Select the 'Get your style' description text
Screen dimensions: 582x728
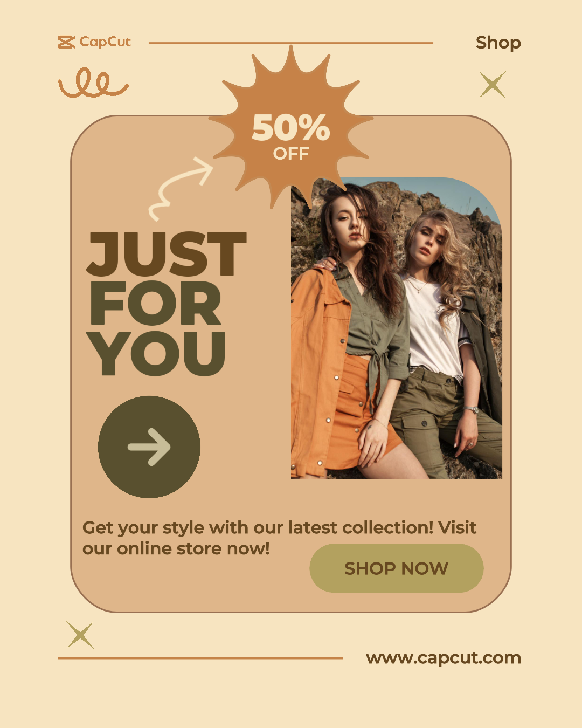[x=279, y=538]
